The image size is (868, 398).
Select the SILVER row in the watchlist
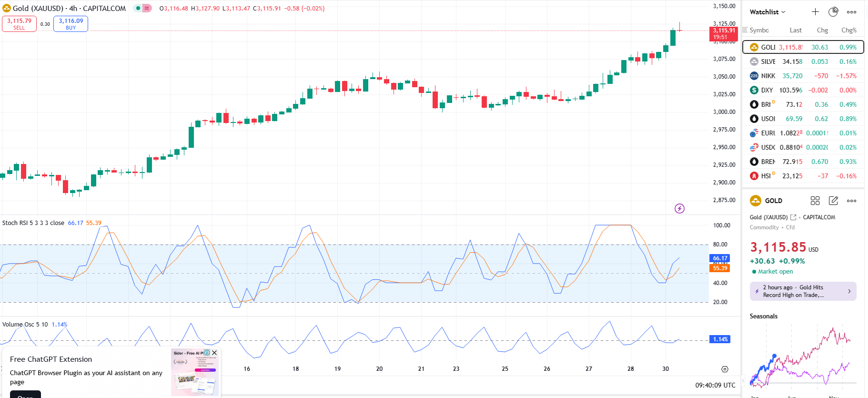point(803,61)
